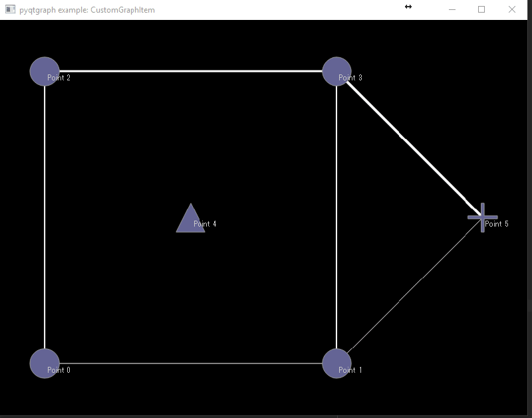Select the Point 0 node
Image resolution: width=532 pixels, height=418 pixels.
click(x=45, y=362)
